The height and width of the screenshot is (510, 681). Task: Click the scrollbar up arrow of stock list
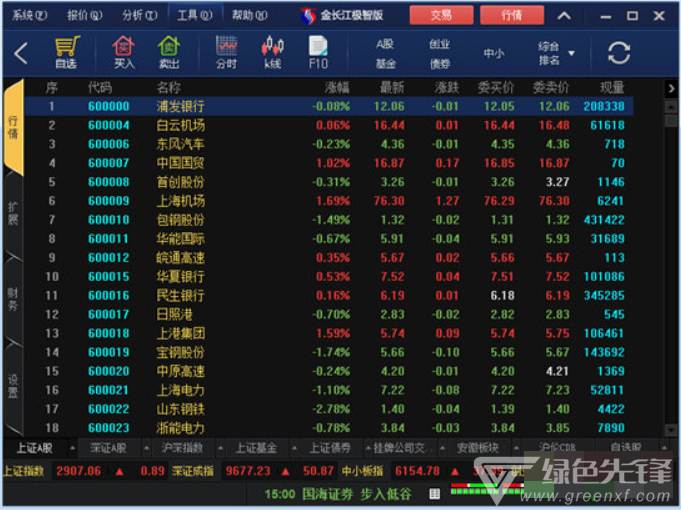(671, 106)
